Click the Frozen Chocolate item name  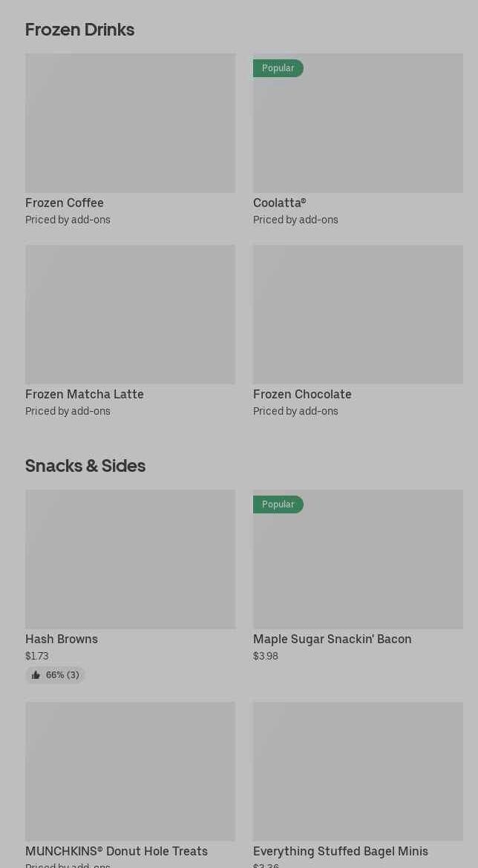(x=302, y=395)
